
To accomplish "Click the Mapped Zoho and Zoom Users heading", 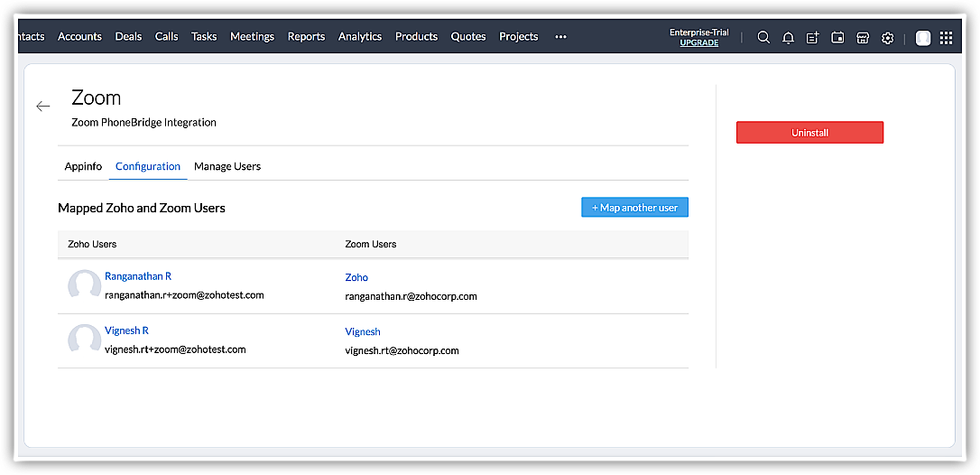I will (142, 208).
